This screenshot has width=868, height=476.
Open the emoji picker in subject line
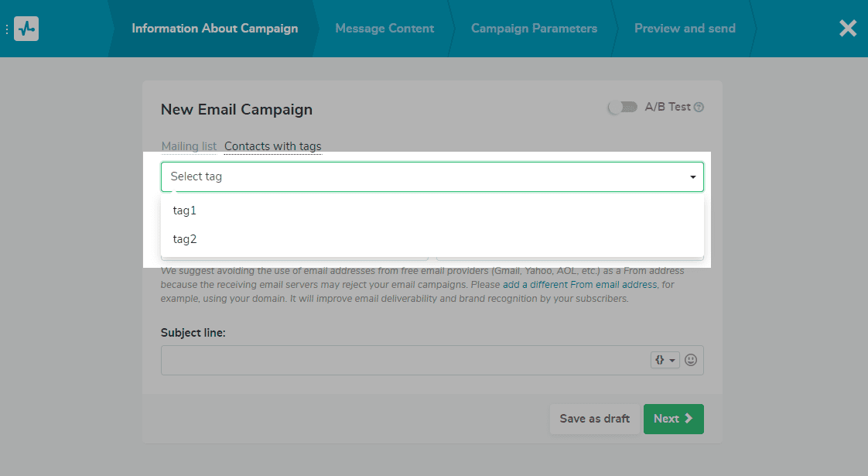coord(691,360)
